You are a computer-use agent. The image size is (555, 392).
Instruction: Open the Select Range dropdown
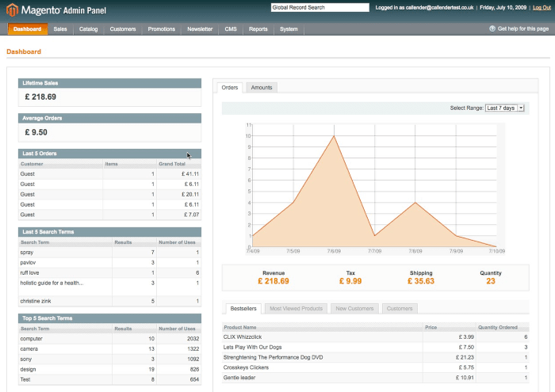(x=505, y=108)
